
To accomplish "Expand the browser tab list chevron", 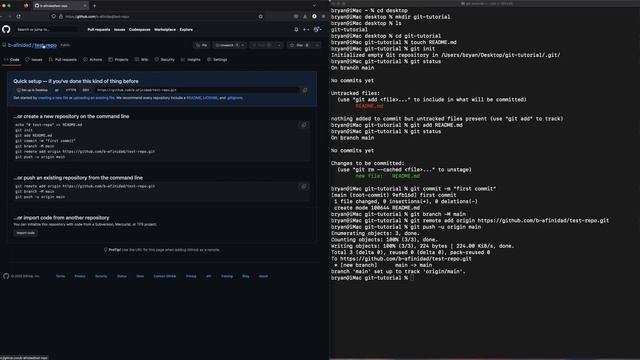I will point(314,6).
